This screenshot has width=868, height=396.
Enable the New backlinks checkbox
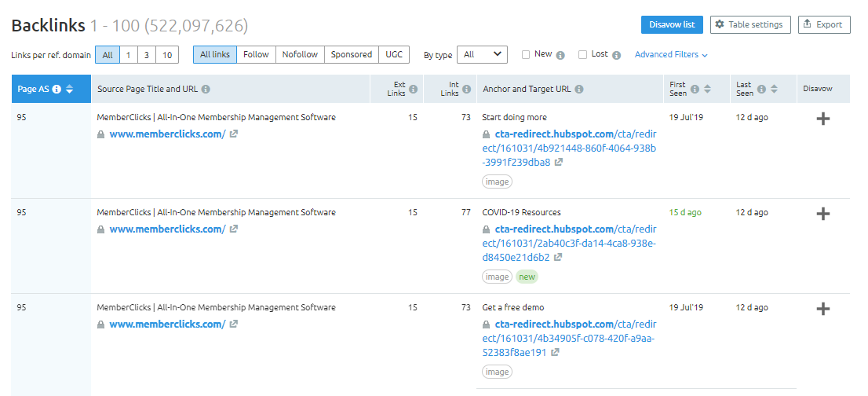[x=526, y=54]
